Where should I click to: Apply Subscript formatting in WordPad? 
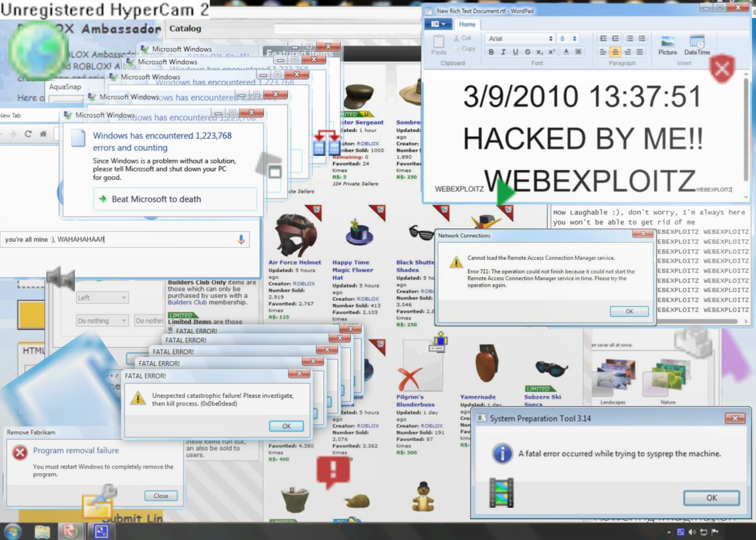click(x=540, y=52)
